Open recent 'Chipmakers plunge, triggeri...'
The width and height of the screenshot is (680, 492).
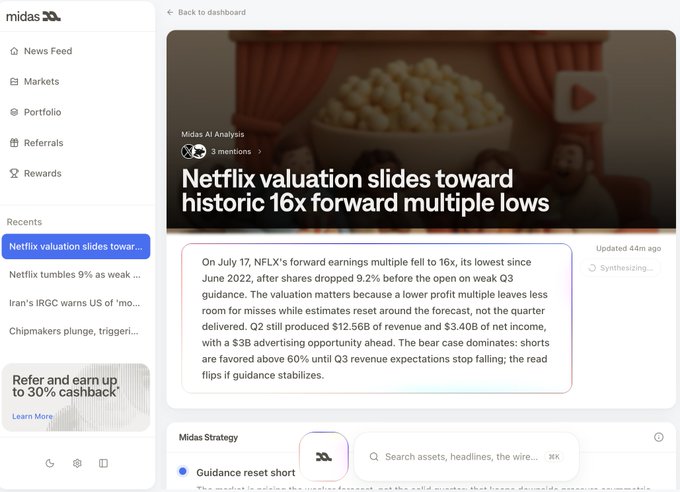click(x=74, y=331)
